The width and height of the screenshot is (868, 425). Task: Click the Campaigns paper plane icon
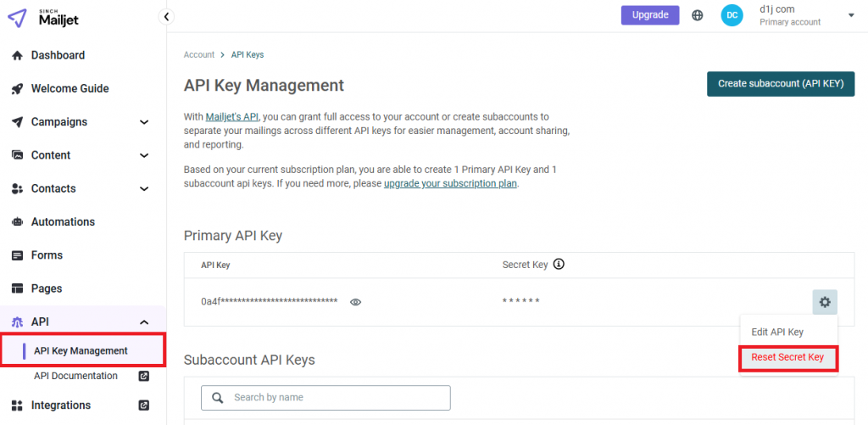17,122
